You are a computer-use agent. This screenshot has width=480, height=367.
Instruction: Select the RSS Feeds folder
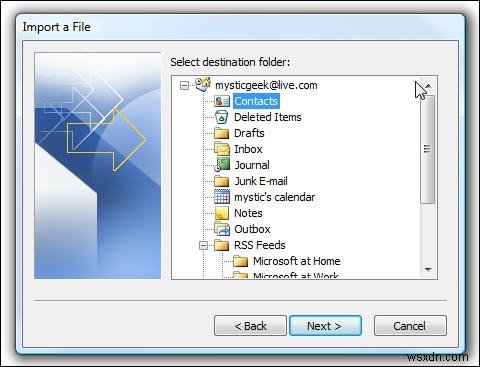(260, 245)
